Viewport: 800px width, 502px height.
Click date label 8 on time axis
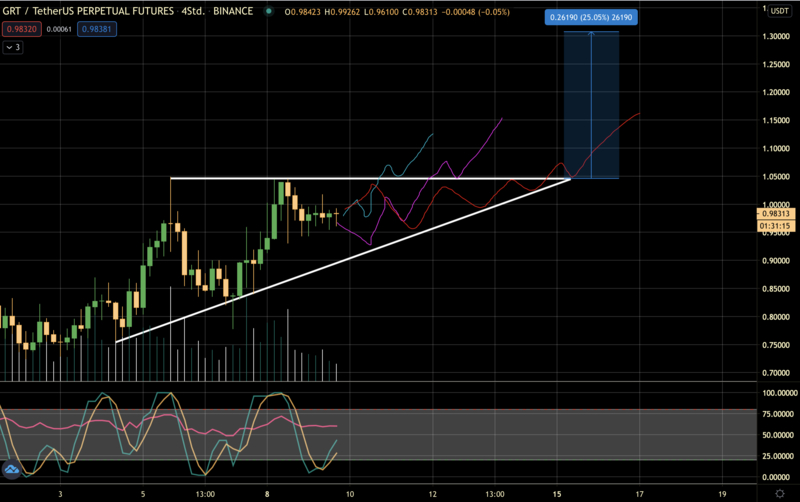[267, 494]
